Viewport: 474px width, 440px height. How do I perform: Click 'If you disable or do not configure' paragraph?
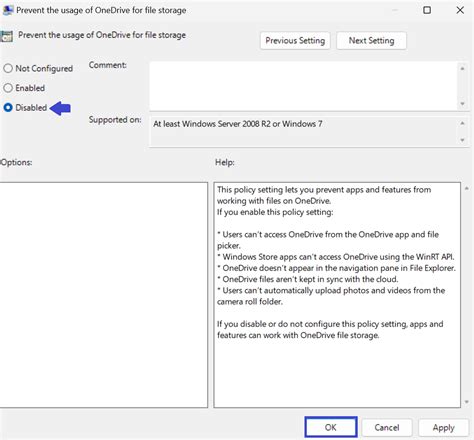click(x=330, y=329)
